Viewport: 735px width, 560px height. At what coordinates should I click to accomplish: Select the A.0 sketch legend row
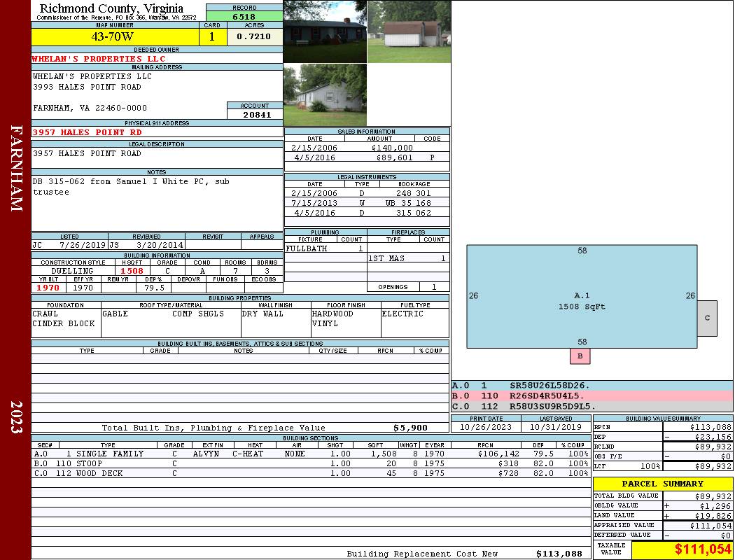(x=591, y=385)
